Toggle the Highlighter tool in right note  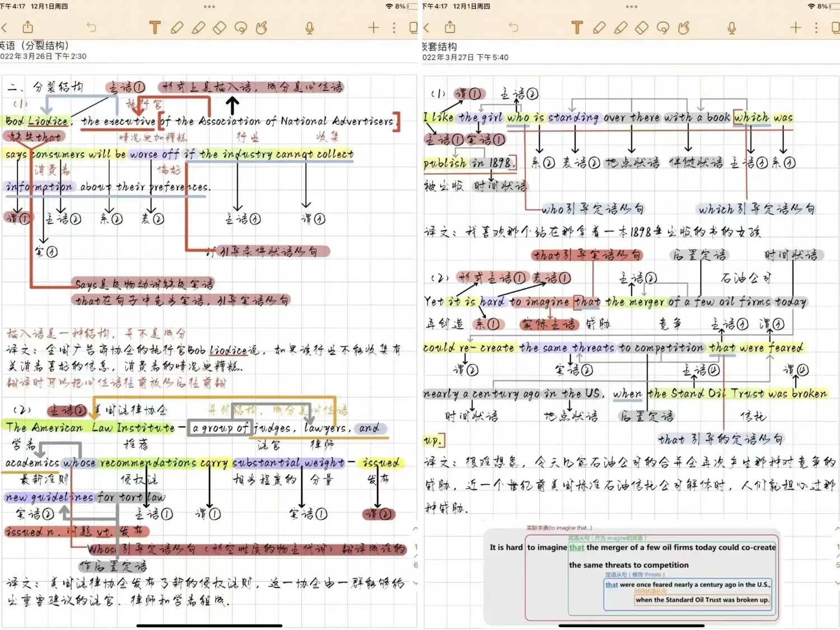(x=620, y=27)
